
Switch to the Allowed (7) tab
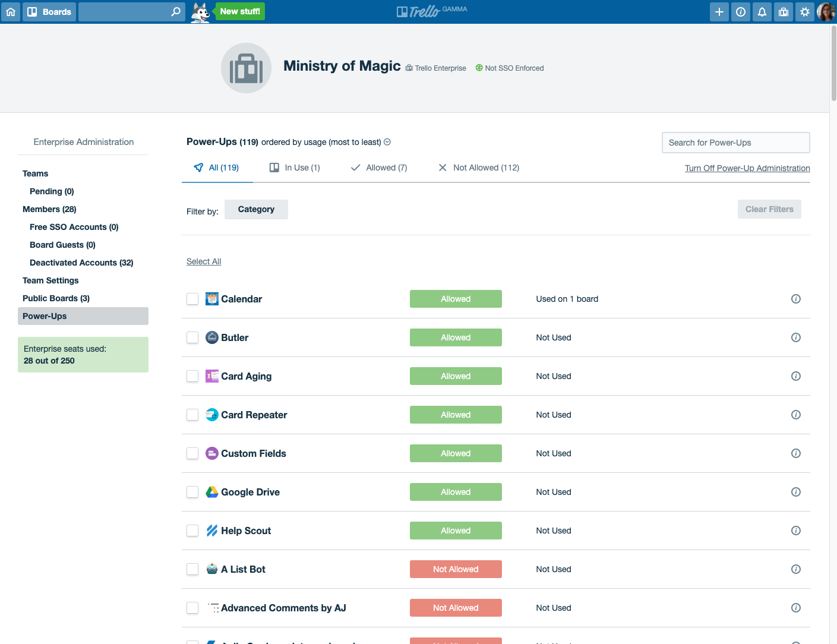pyautogui.click(x=379, y=168)
